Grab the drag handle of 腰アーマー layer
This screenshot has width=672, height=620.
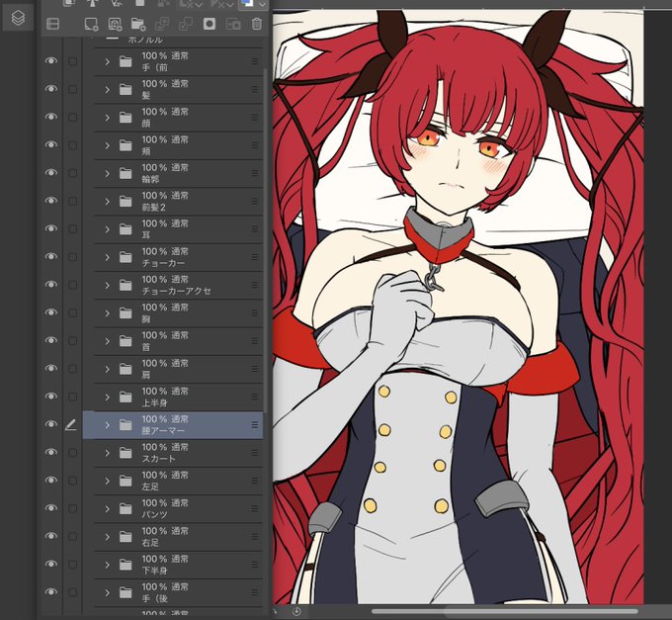tap(255, 425)
